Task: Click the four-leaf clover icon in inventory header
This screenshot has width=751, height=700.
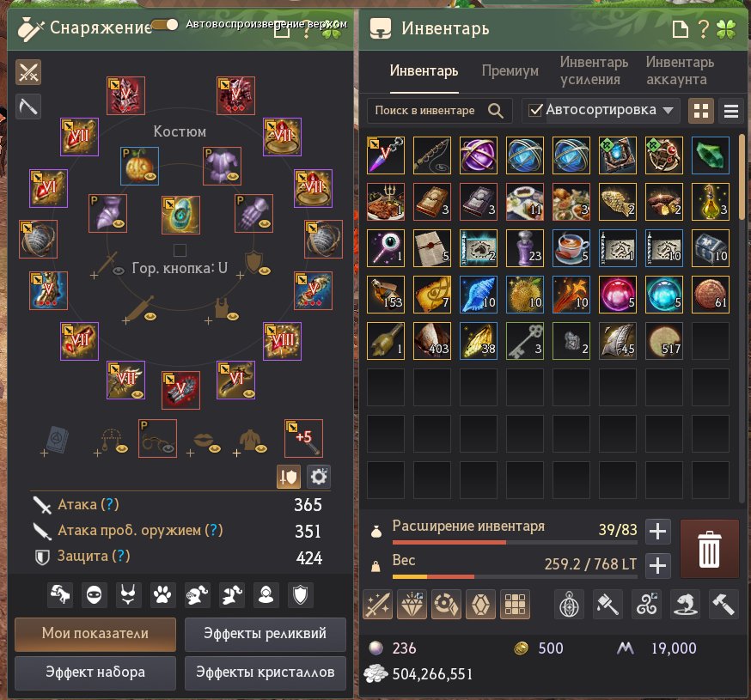Action: coord(726,28)
